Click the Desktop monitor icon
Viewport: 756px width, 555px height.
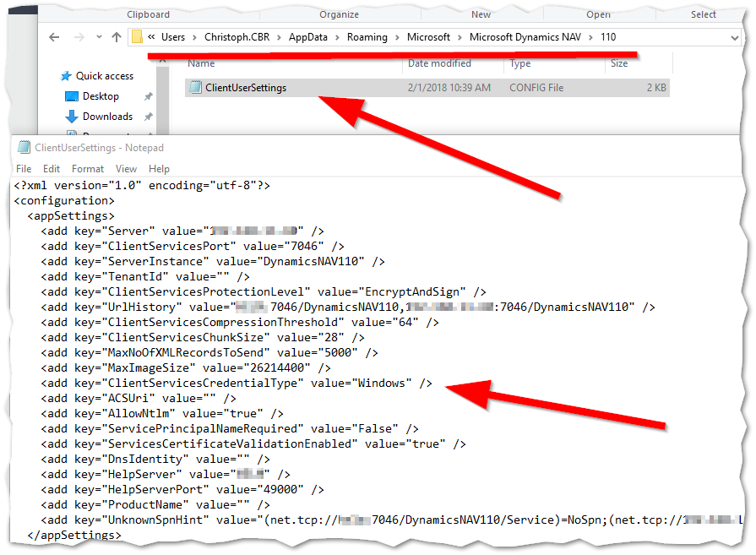point(71,96)
